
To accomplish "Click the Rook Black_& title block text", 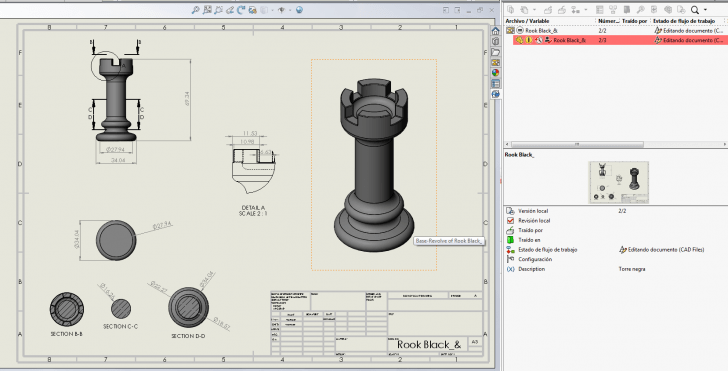I will pos(429,345).
